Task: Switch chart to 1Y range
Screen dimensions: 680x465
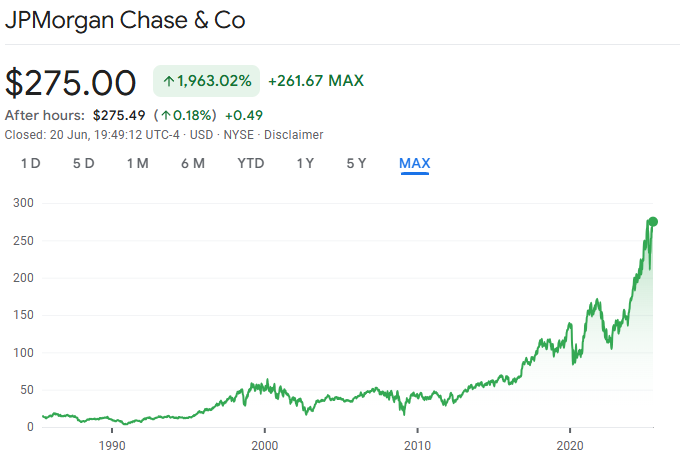Action: pos(306,163)
